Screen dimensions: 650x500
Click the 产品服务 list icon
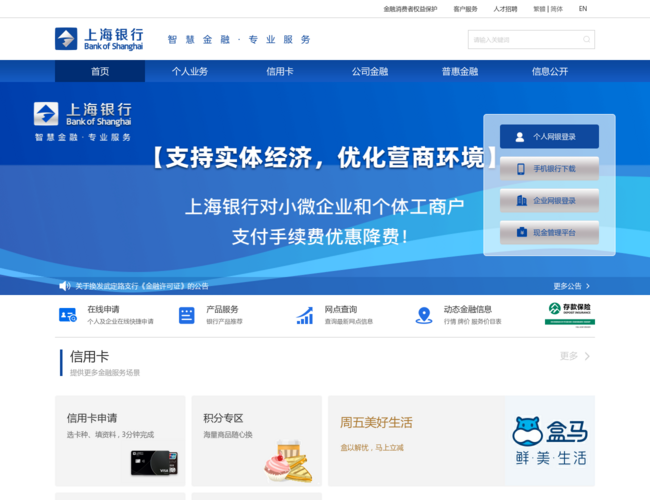click(x=187, y=315)
